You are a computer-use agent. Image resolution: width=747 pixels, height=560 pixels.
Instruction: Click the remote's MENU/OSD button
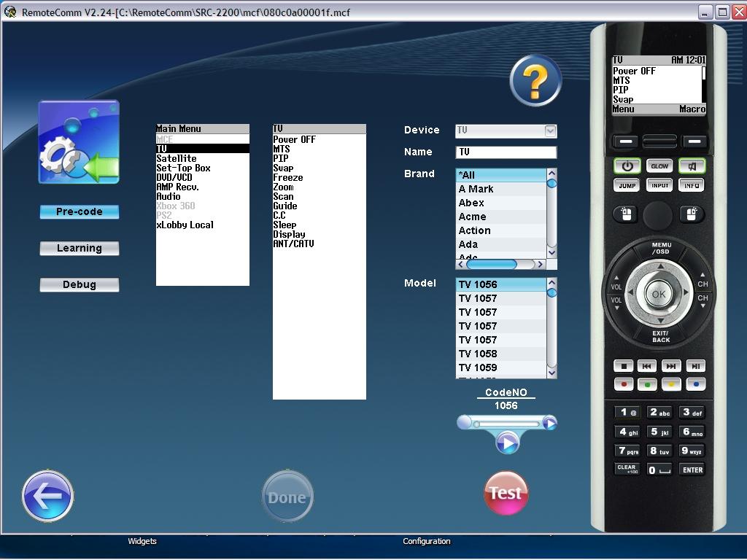[x=661, y=248]
